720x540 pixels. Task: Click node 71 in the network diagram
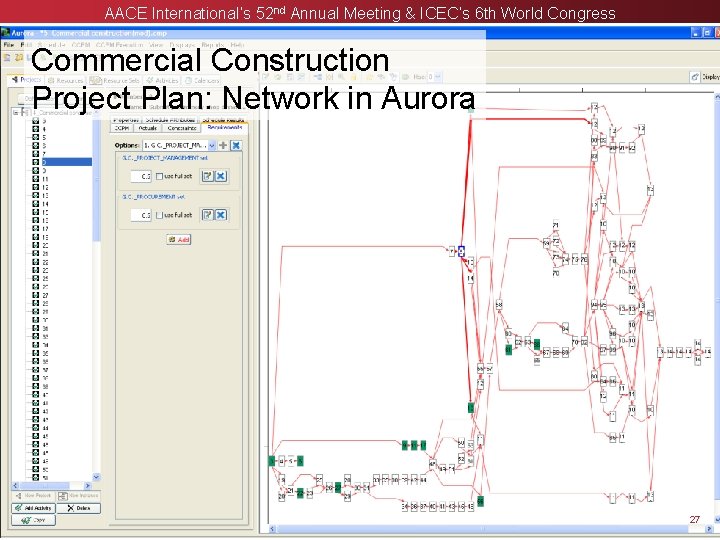pyautogui.click(x=556, y=225)
